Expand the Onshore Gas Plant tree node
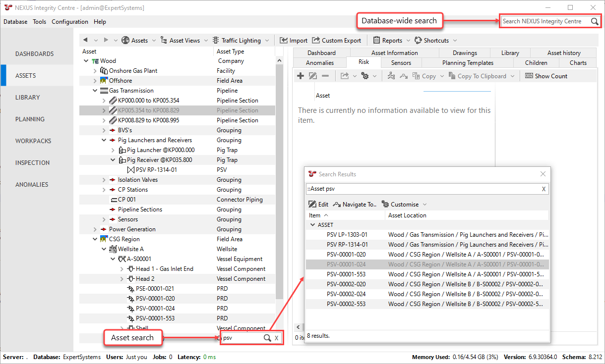The image size is (605, 364). [95, 71]
